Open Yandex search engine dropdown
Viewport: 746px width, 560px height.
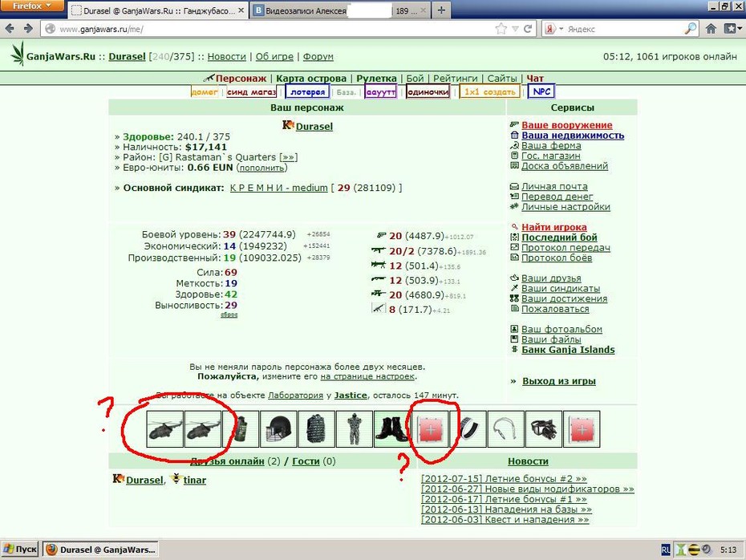(554, 29)
